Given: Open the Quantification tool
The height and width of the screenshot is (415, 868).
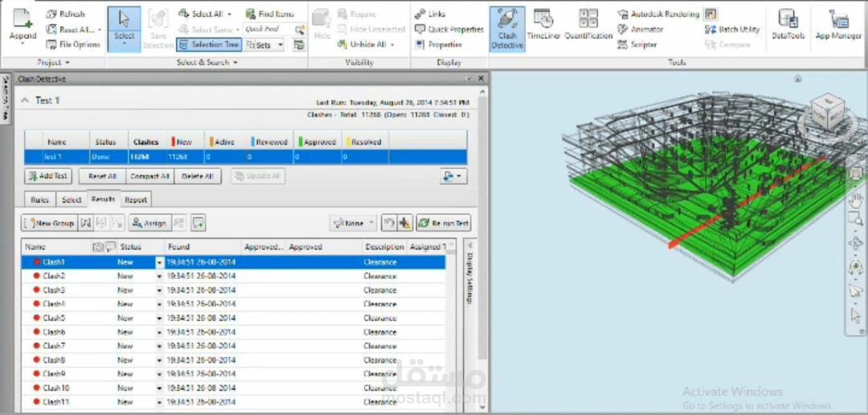Looking at the screenshot, I should coord(588,26).
